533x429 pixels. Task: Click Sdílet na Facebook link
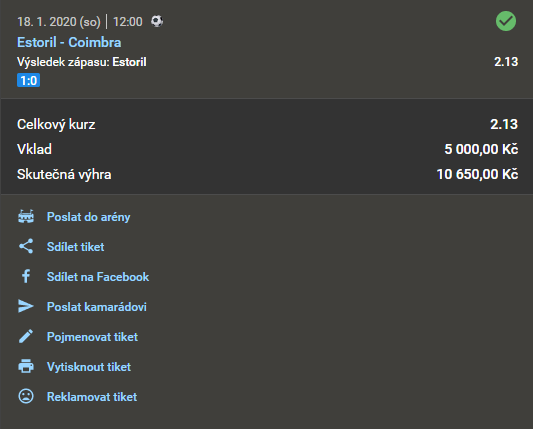point(98,277)
